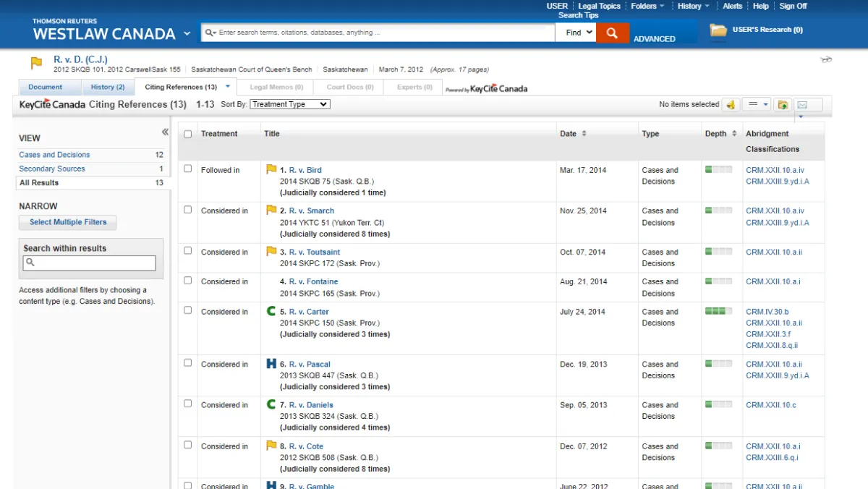The image size is (868, 489).
Task: Open the list detail level dropdown
Action: pyautogui.click(x=758, y=105)
